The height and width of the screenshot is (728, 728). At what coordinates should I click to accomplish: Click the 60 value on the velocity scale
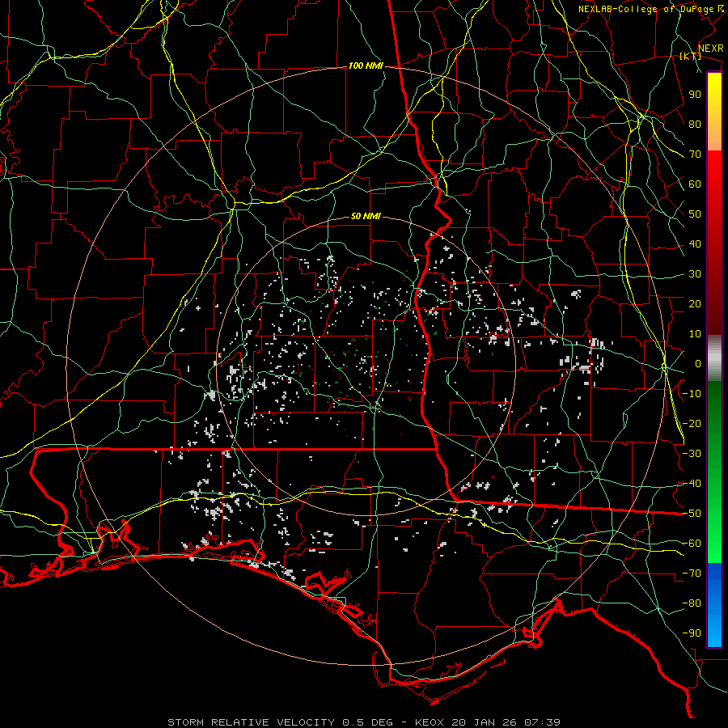click(x=695, y=184)
